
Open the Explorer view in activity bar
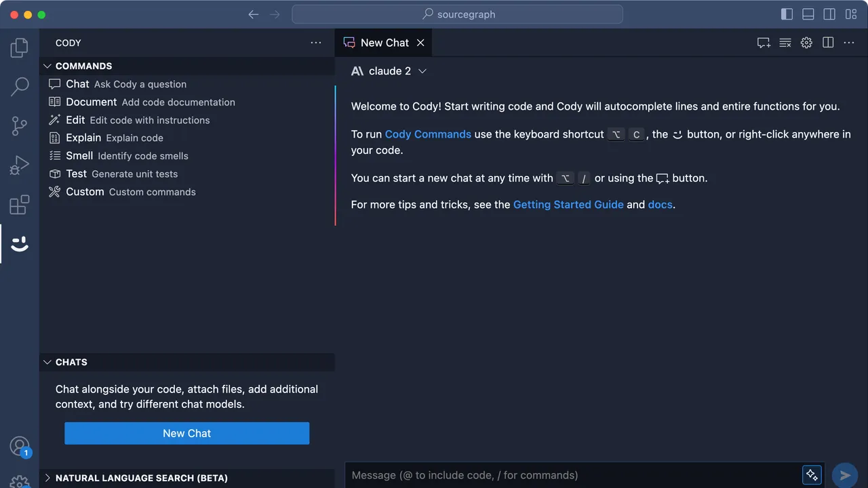pyautogui.click(x=20, y=47)
